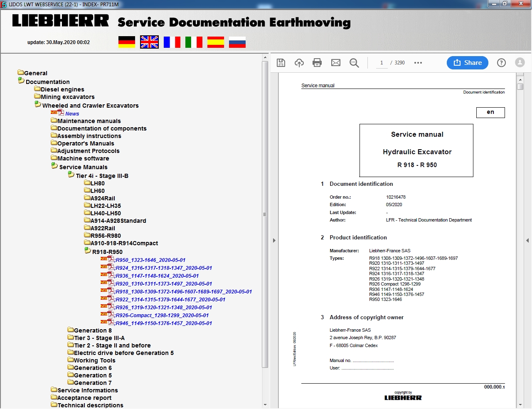Click the page number input field
This screenshot has height=409, width=532.
[381, 63]
